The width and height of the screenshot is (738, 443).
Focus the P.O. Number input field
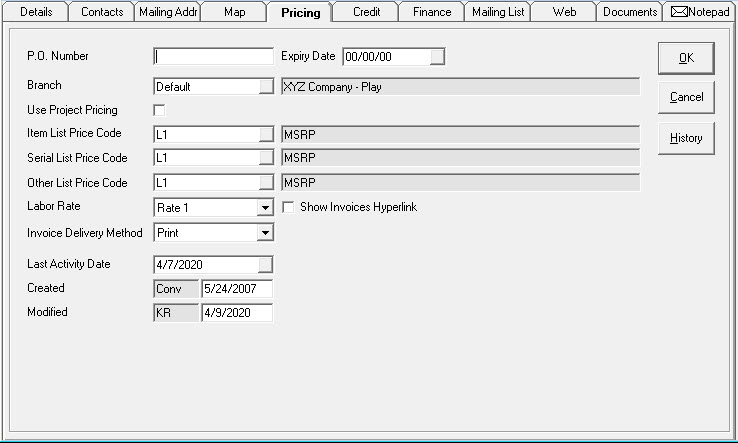pyautogui.click(x=213, y=56)
